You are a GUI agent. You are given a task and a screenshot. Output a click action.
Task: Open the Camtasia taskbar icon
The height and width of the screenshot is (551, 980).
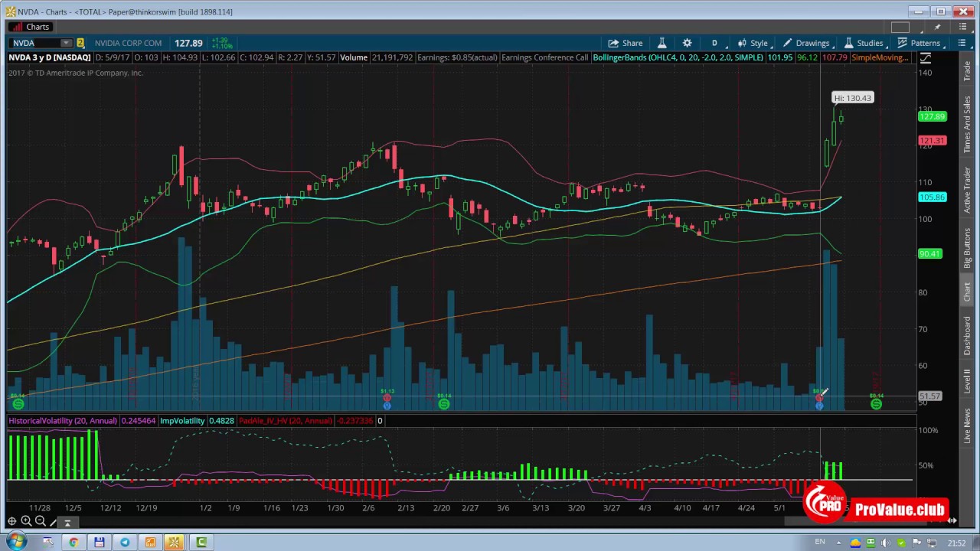201,543
